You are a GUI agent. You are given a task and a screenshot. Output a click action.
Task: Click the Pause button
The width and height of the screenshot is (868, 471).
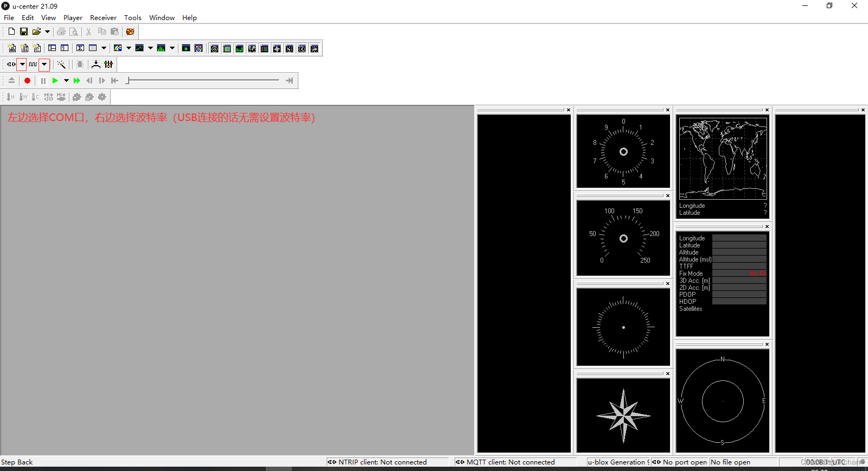click(43, 81)
